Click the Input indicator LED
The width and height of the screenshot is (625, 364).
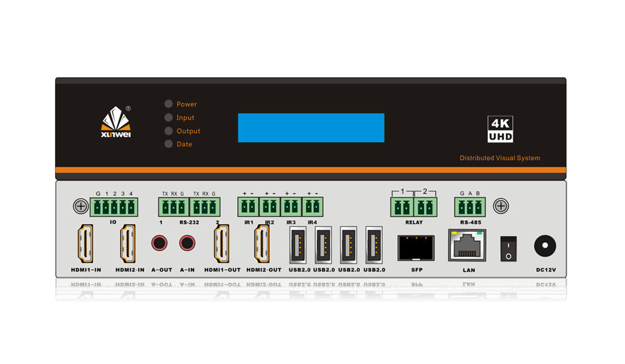(169, 117)
